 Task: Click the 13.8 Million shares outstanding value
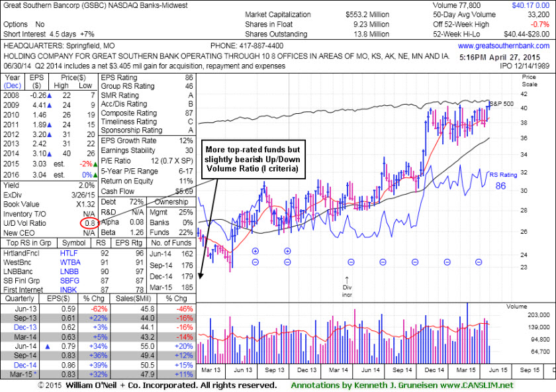(371, 34)
